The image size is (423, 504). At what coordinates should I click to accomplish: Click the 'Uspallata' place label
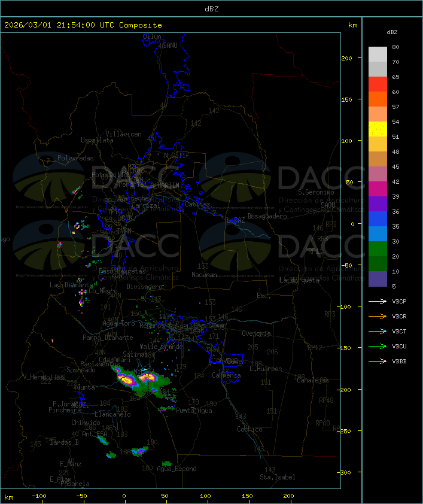(x=97, y=140)
